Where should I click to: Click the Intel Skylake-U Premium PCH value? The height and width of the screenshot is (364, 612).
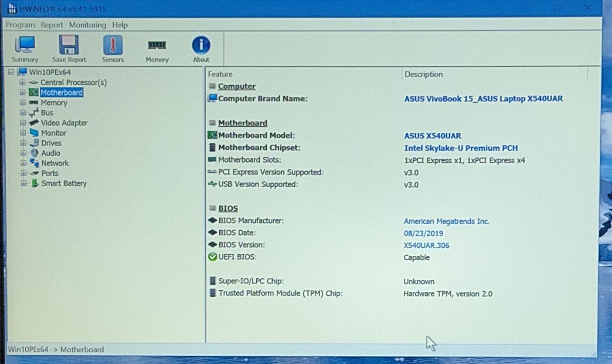point(461,148)
